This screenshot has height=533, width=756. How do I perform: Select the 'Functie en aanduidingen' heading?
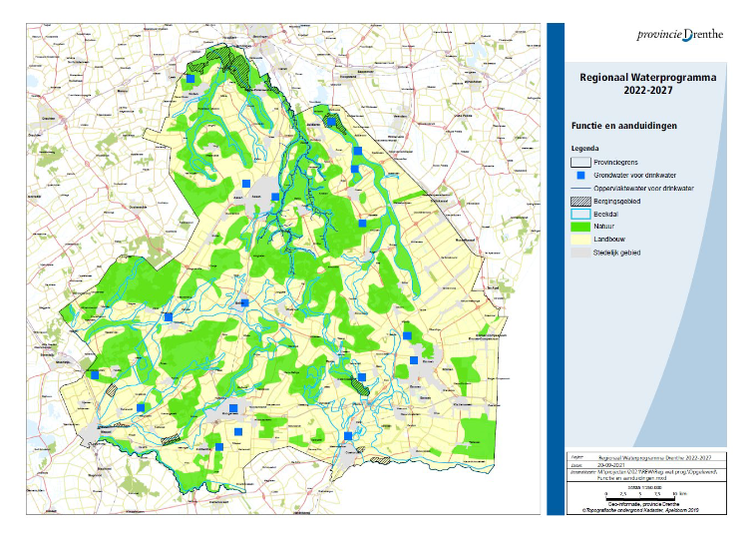tap(623, 126)
